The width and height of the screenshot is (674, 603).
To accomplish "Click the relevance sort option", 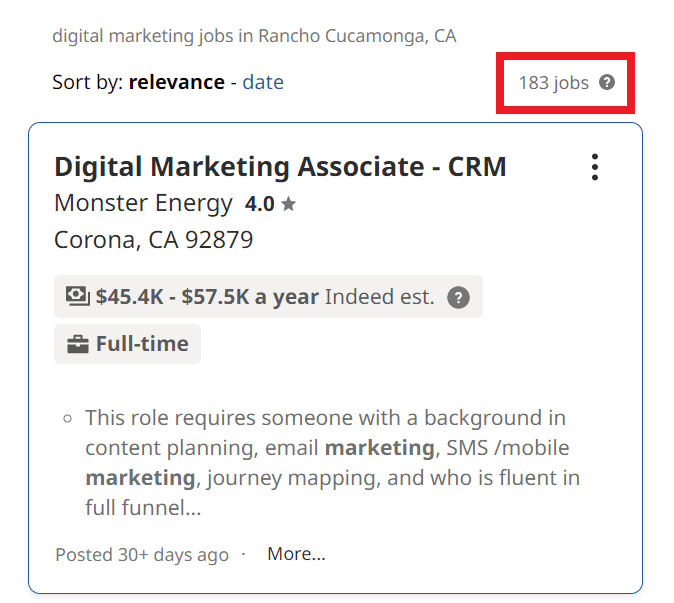I will 177,82.
